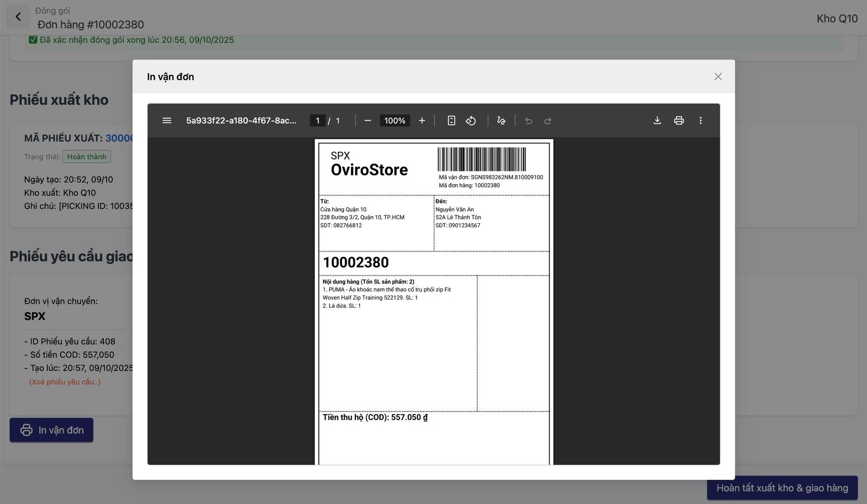This screenshot has height=504, width=867.
Task: Click the fit to page icon
Action: tap(451, 120)
